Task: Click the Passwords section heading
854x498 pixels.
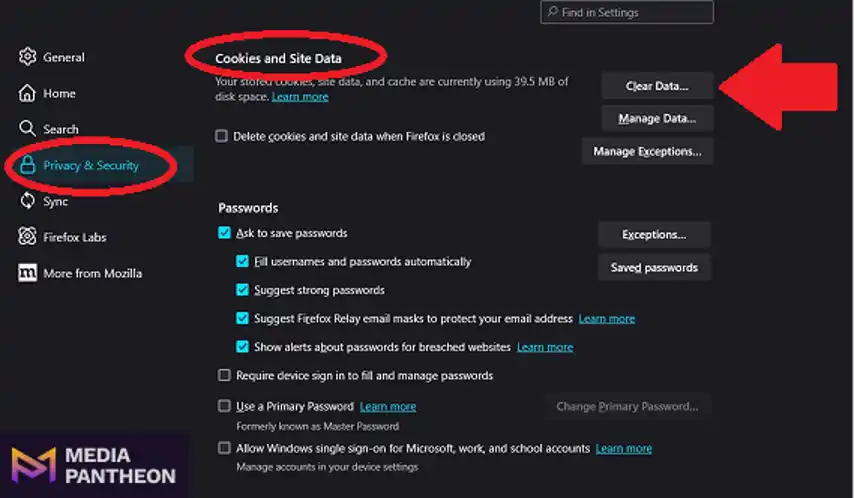Action: point(248,208)
